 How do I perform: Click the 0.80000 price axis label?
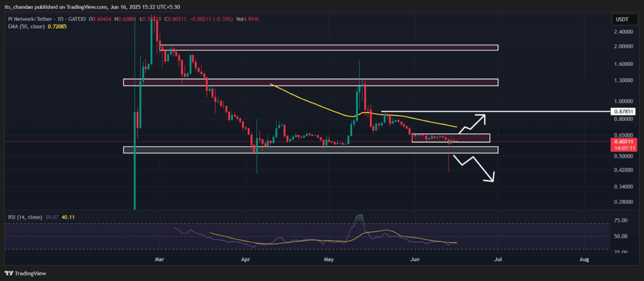point(623,119)
